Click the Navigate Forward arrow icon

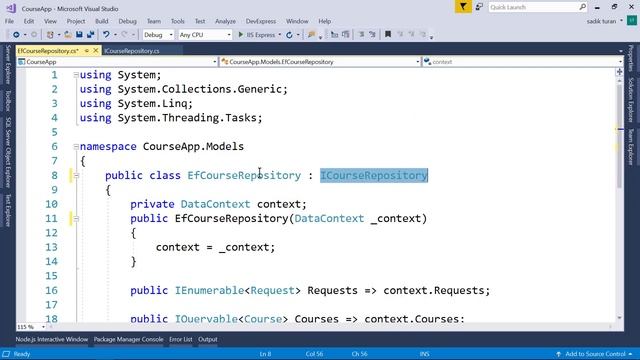pyautogui.click(x=33, y=35)
